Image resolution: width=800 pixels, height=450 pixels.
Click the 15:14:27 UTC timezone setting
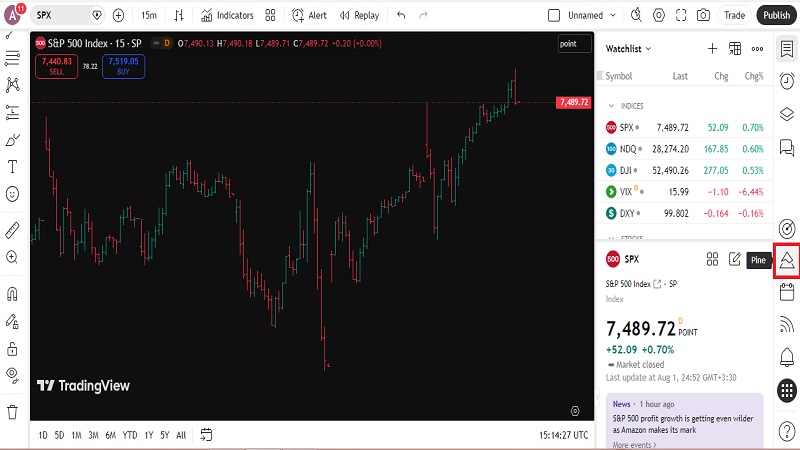tap(563, 435)
